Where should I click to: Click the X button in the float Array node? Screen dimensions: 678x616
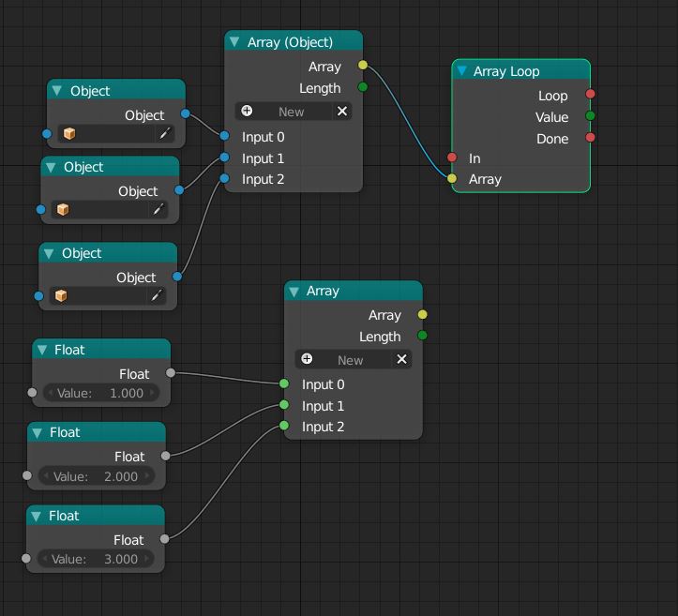[x=401, y=359]
